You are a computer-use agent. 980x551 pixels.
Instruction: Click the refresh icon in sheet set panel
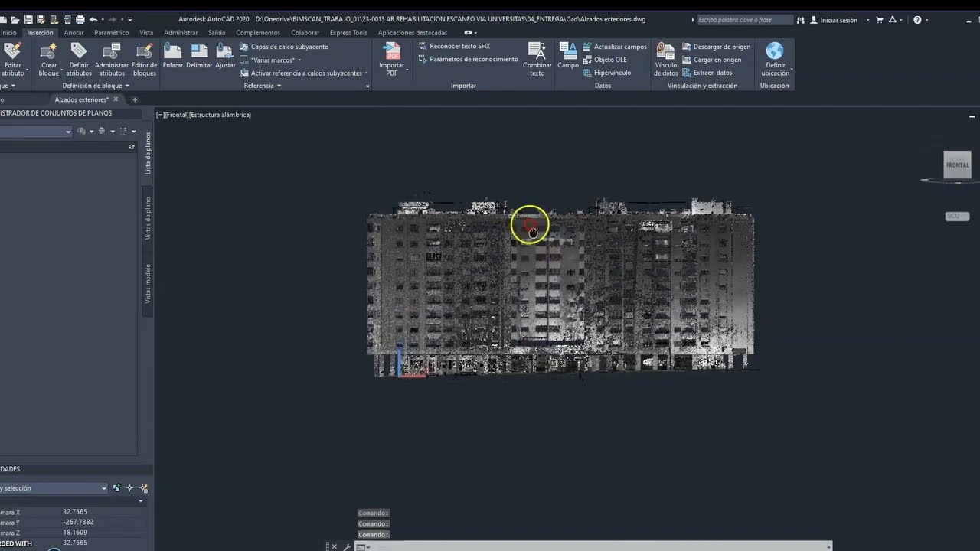point(132,147)
